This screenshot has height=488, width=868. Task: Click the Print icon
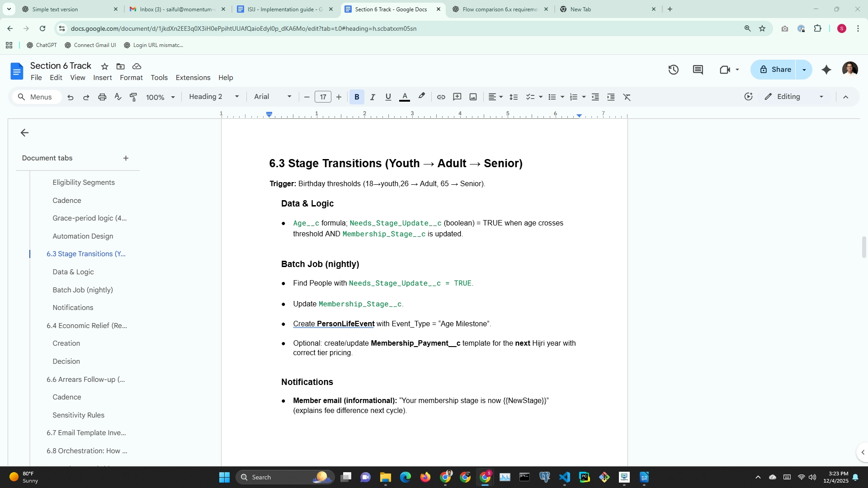pyautogui.click(x=102, y=97)
